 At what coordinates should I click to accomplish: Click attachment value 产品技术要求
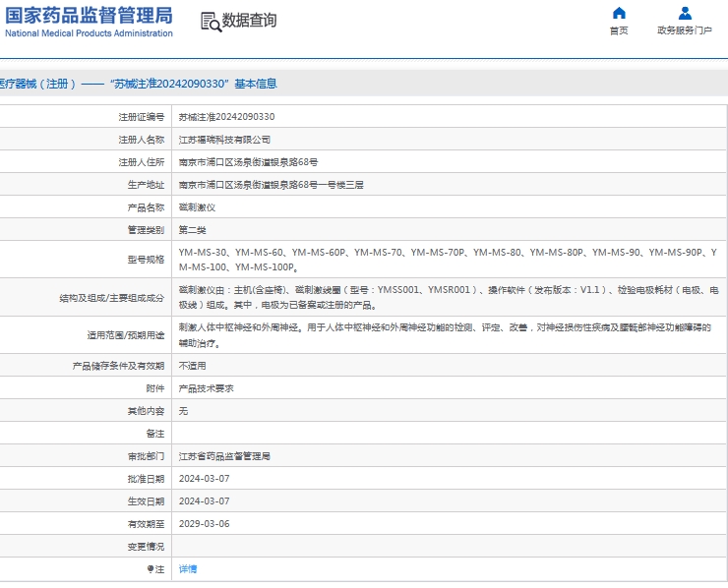coord(207,388)
